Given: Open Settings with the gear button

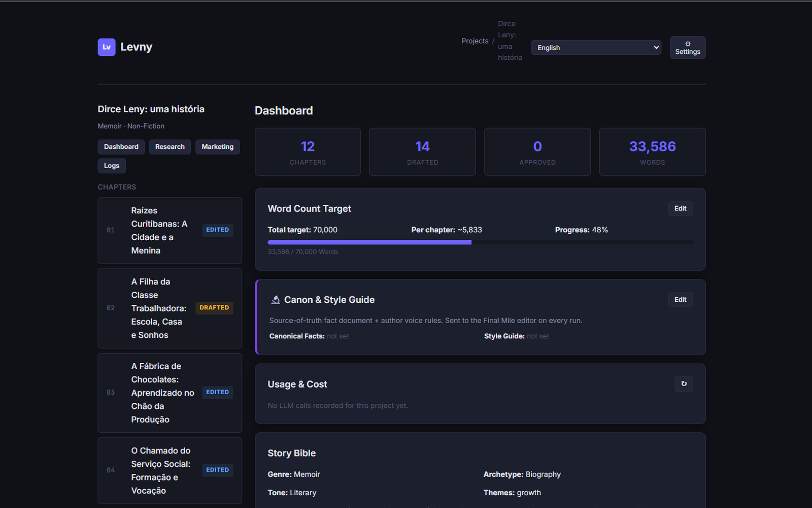Looking at the screenshot, I should click(688, 48).
